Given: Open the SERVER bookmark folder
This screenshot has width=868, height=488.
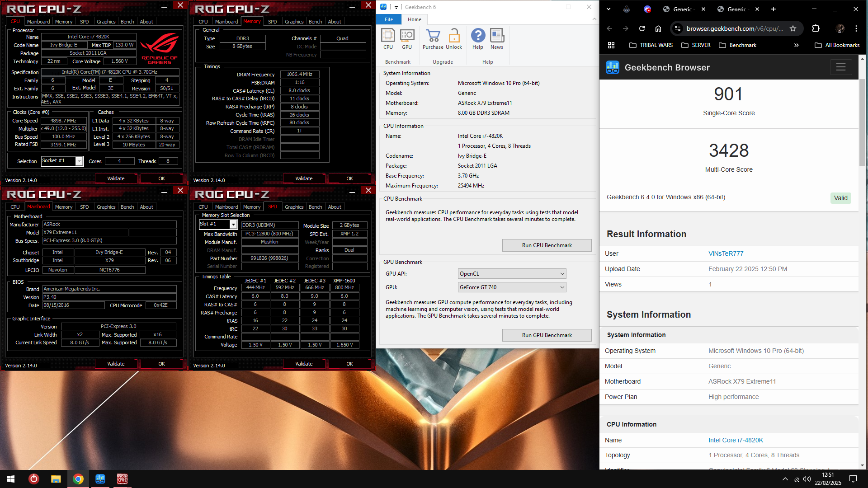Looking at the screenshot, I should 696,45.
